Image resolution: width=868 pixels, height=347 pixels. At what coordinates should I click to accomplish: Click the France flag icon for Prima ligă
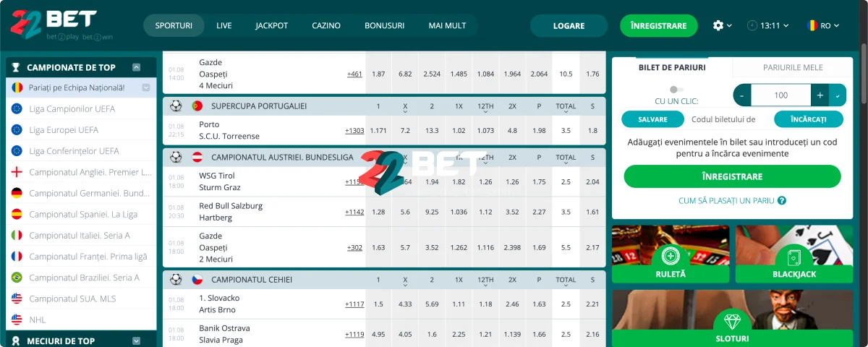point(17,256)
